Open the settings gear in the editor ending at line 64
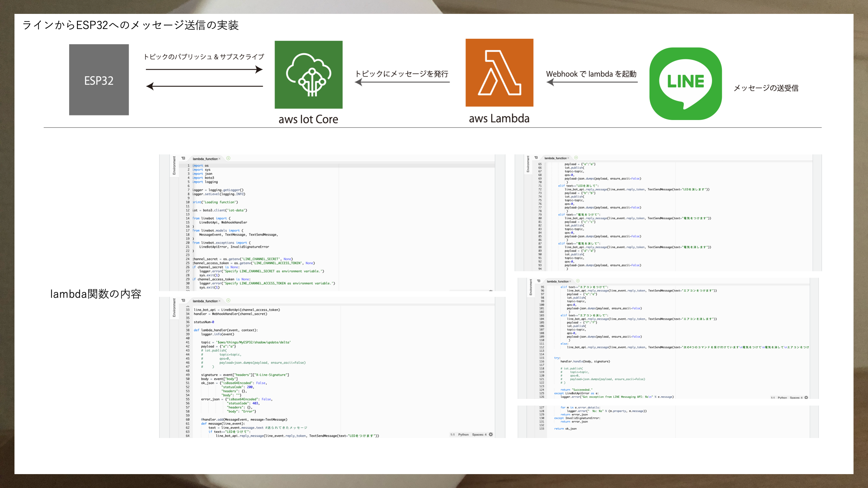This screenshot has width=868, height=488. click(491, 434)
